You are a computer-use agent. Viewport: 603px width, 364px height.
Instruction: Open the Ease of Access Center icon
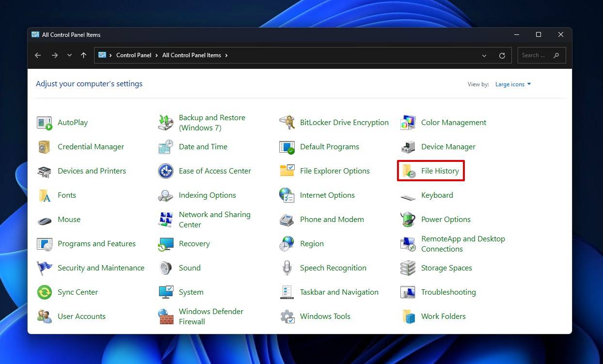(x=166, y=171)
